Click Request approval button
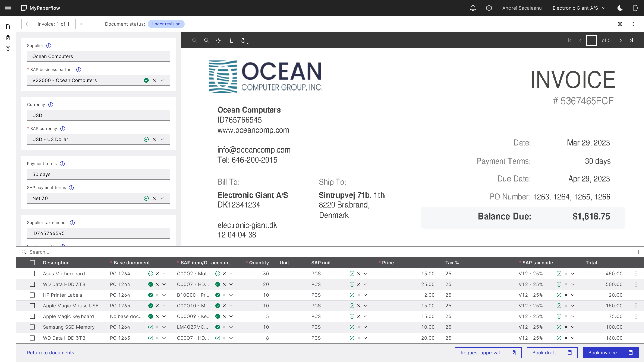The height and width of the screenshot is (362, 644). 488,353
